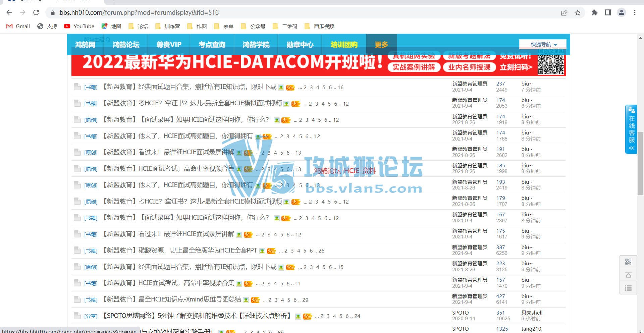The height and width of the screenshot is (333, 644).
Task: Open the 公众号 bookmark folder
Action: pos(253,26)
